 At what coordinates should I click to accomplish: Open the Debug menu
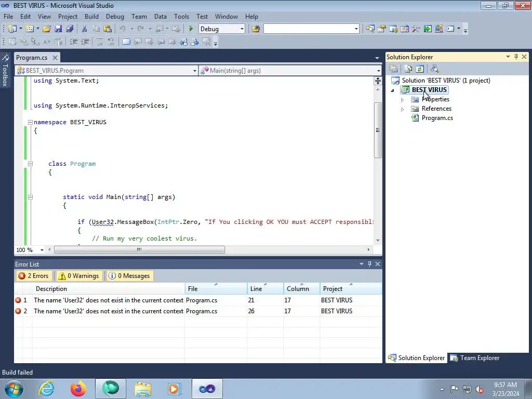[x=115, y=16]
